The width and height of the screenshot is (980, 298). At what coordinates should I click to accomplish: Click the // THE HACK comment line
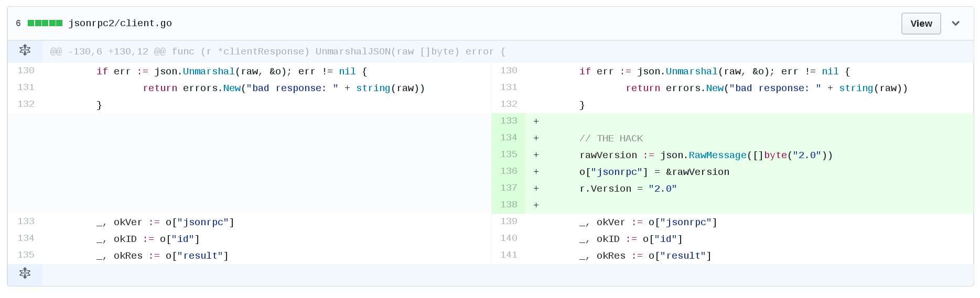click(611, 138)
